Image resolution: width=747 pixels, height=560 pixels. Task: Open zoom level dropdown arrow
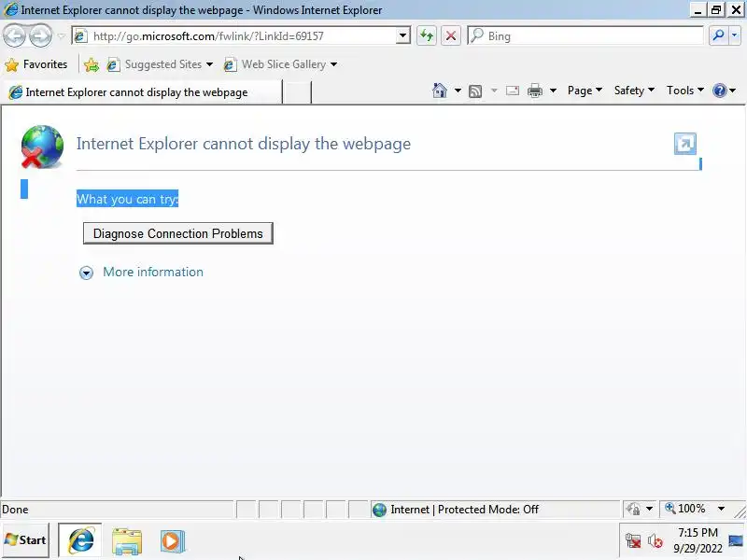tap(721, 509)
